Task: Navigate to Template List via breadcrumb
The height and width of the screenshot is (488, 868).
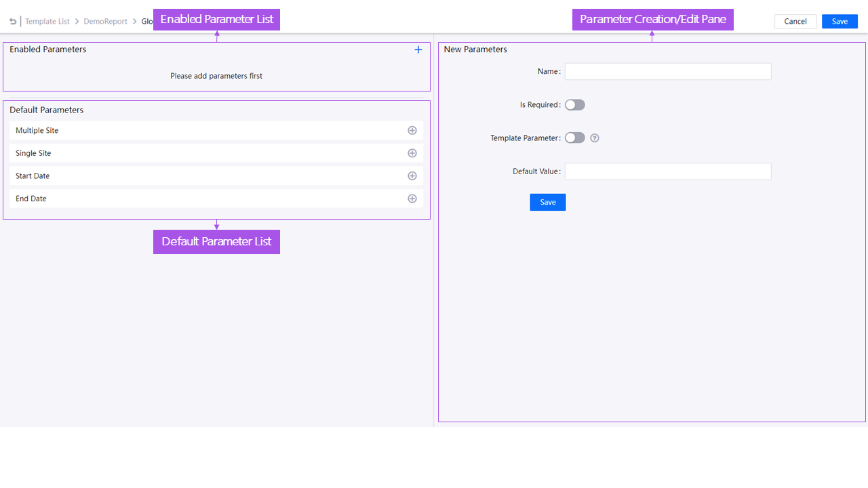Action: click(x=47, y=21)
